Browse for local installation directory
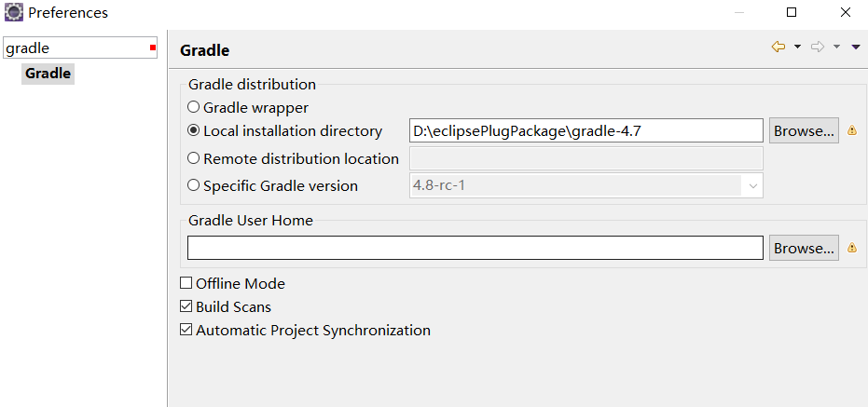Viewport: 868px width, 407px height. point(804,131)
